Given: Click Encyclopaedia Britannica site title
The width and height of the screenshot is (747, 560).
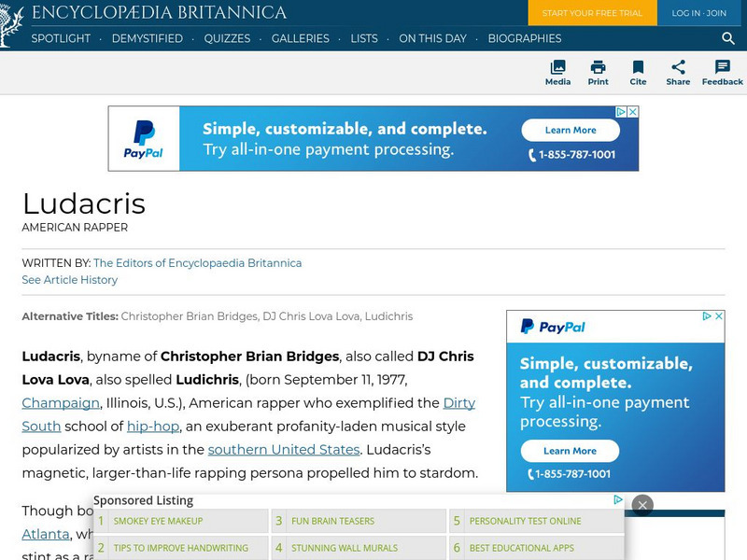Looking at the screenshot, I should click(x=159, y=12).
